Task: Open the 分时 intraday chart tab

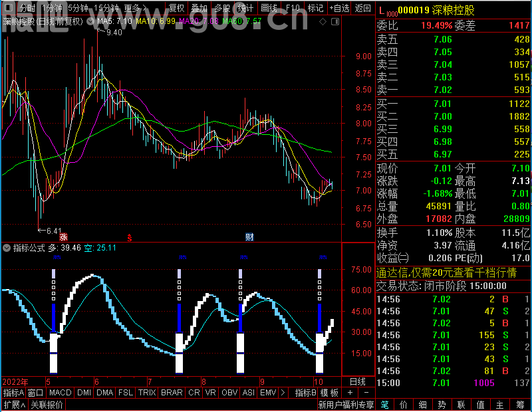Action: click(27, 8)
